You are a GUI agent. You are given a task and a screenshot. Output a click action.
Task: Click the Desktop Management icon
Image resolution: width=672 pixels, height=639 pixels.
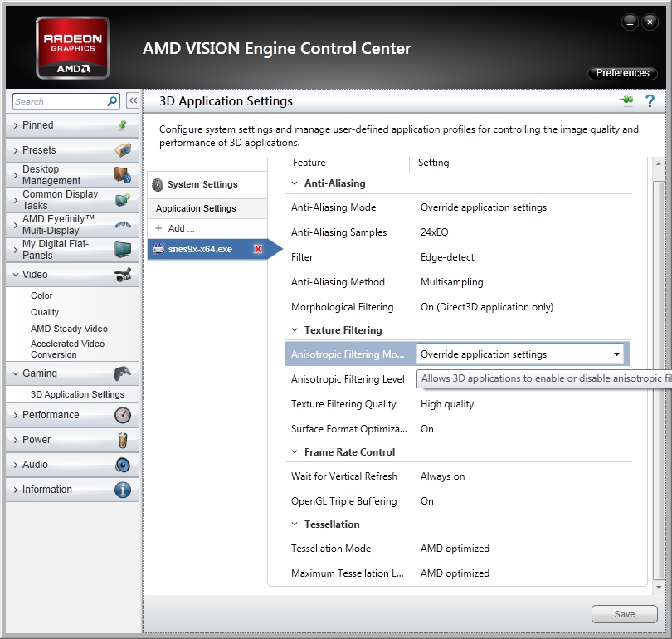pos(123,175)
